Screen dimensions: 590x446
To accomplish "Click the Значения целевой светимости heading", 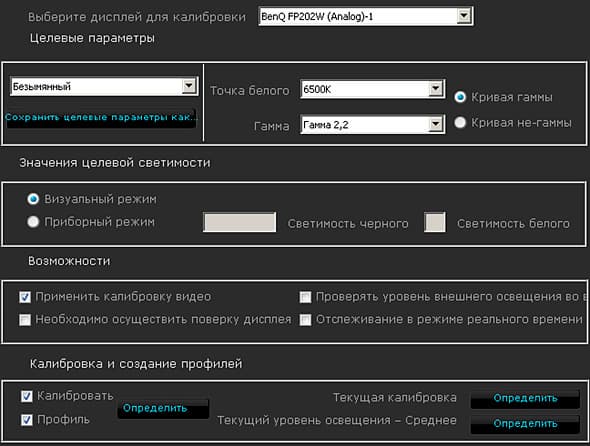I will coord(115,163).
